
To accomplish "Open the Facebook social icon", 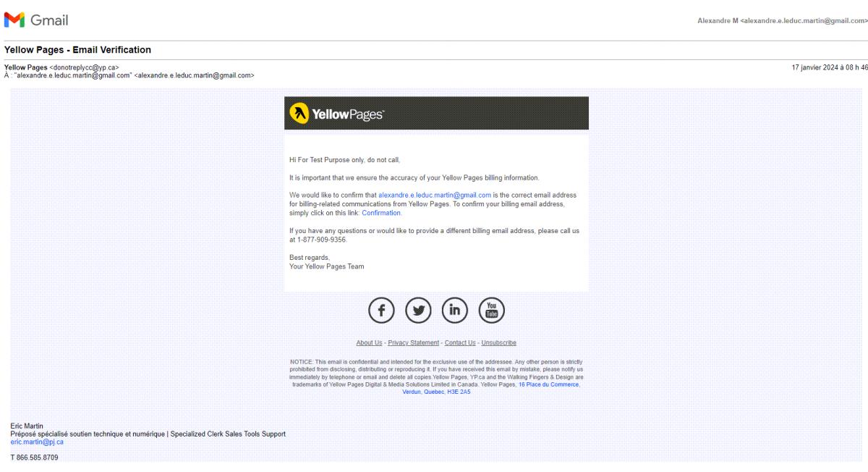I will 382,310.
